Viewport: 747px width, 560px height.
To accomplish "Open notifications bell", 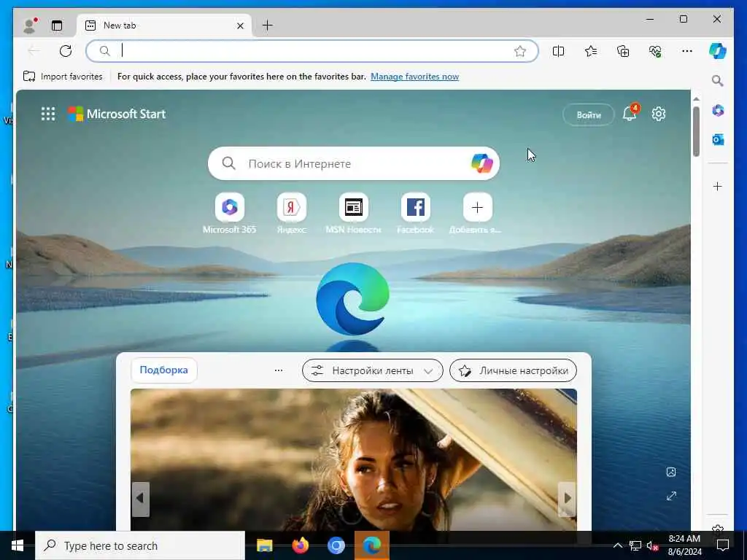I will (630, 113).
